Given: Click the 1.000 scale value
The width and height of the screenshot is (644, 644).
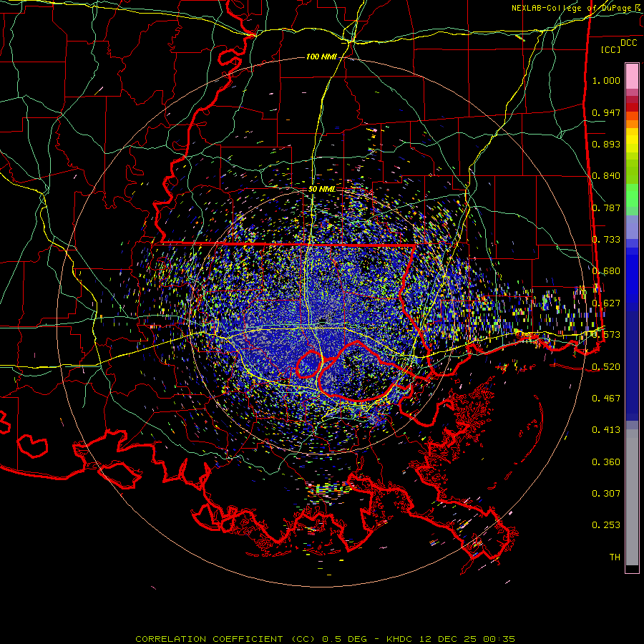Looking at the screenshot, I should [606, 80].
